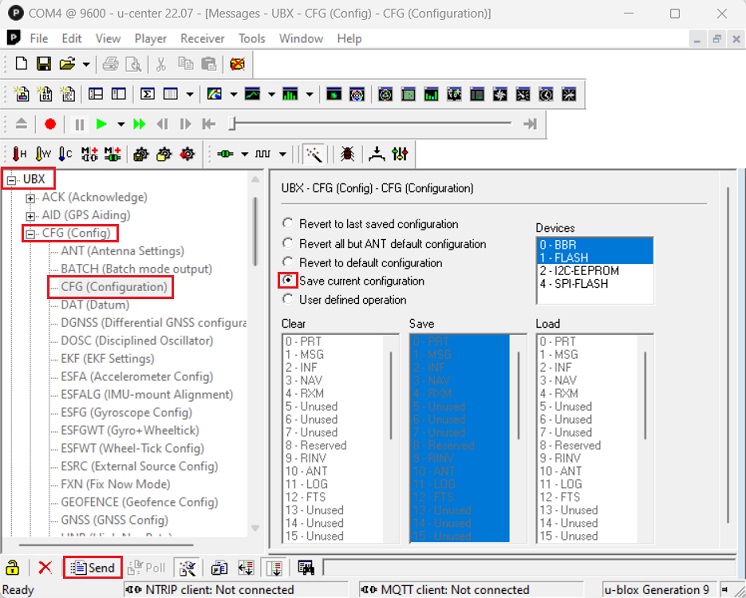Click the Send button
The width and height of the screenshot is (746, 598).
pyautogui.click(x=92, y=568)
